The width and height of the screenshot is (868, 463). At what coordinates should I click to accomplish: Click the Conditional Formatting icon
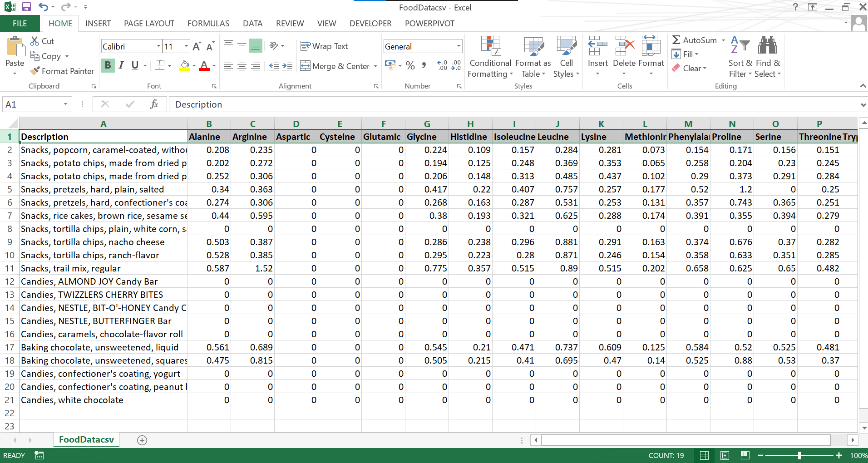coord(490,46)
